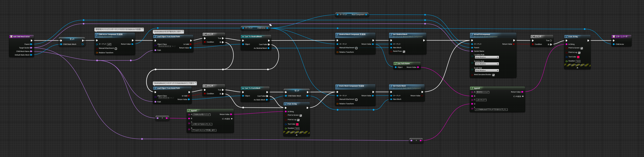This screenshot has height=157, width=644.
Task: Click Child Actor output pin on getter node
Action: coord(267,28)
